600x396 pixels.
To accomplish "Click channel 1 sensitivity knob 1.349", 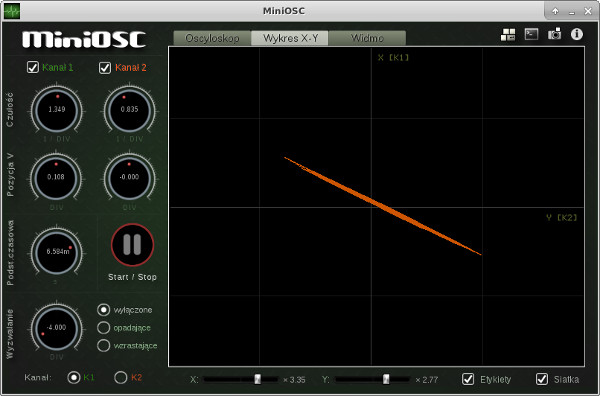I will click(x=57, y=111).
